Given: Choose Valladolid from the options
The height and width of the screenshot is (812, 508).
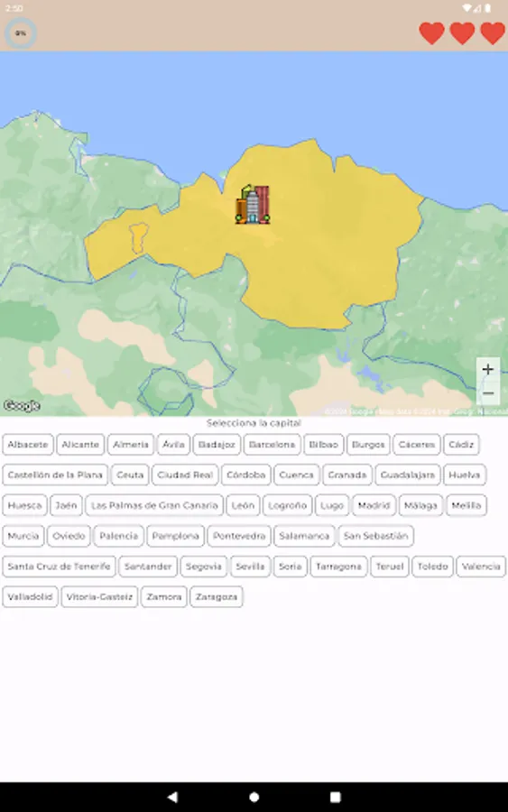Looking at the screenshot, I should coord(30,597).
